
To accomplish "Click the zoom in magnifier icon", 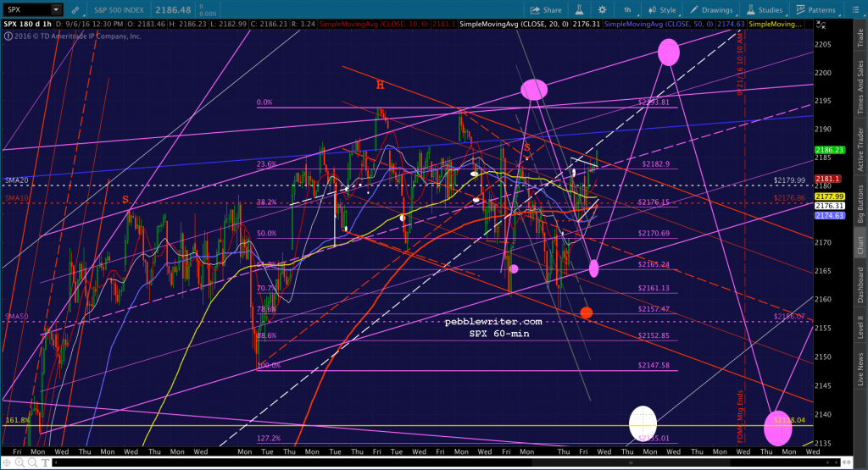I will tap(19, 462).
